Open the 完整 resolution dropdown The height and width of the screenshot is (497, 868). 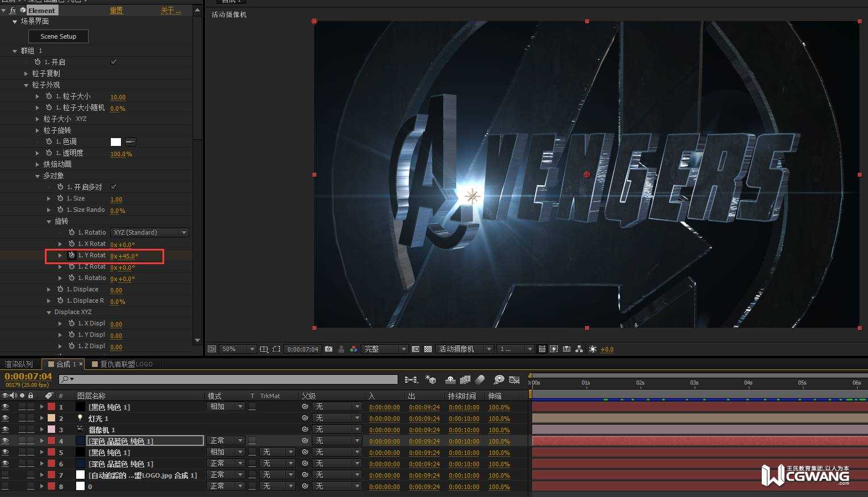click(x=384, y=349)
